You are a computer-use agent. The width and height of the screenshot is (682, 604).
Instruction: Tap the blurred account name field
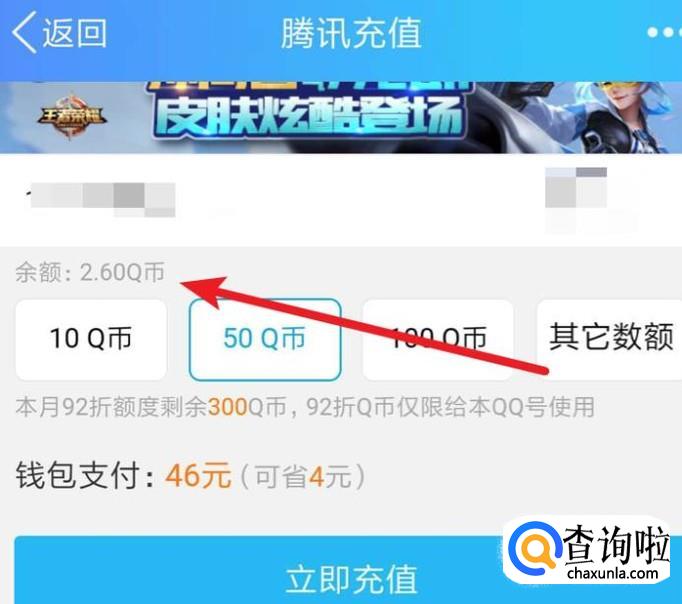pyautogui.click(x=101, y=200)
